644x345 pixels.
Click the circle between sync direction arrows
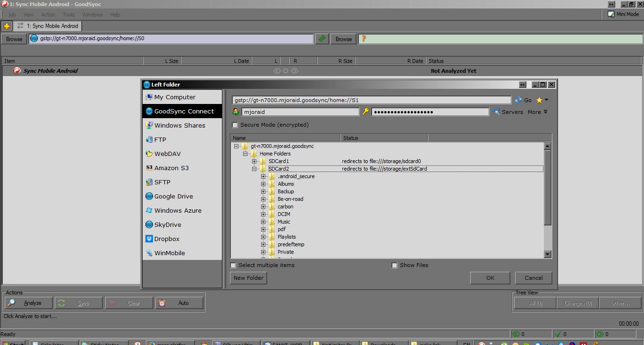(286, 71)
